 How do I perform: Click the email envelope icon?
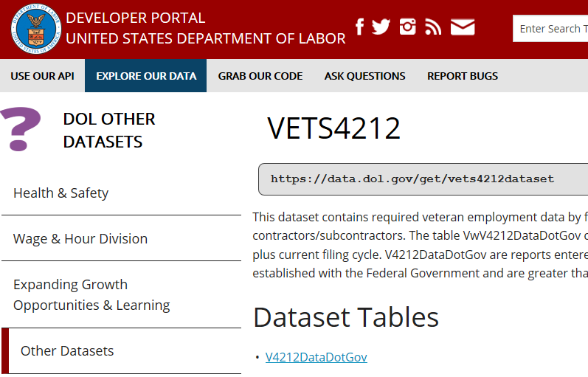point(463,27)
